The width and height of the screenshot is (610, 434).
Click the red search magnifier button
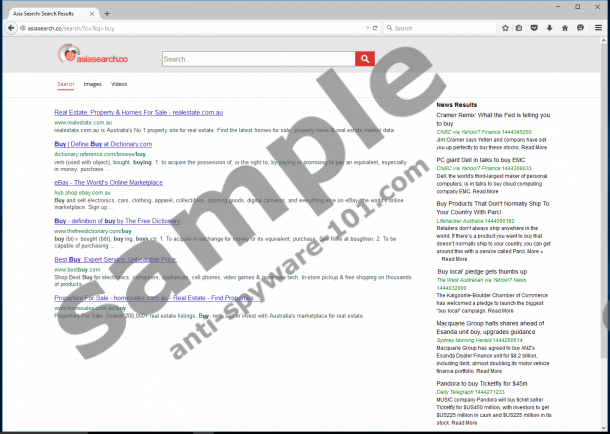365,59
